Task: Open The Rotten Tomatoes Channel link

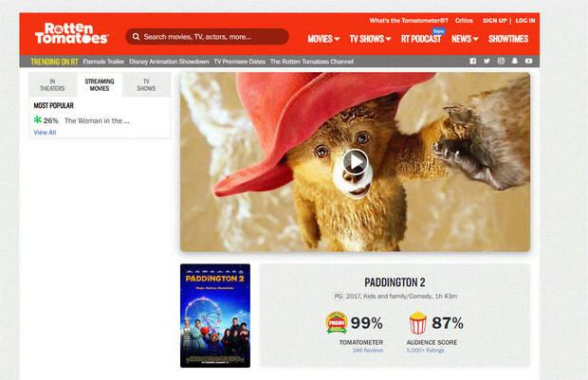Action: [x=312, y=62]
